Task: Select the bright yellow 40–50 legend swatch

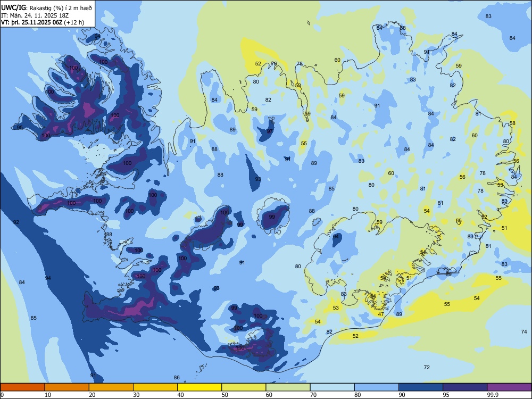Action: pos(199,387)
